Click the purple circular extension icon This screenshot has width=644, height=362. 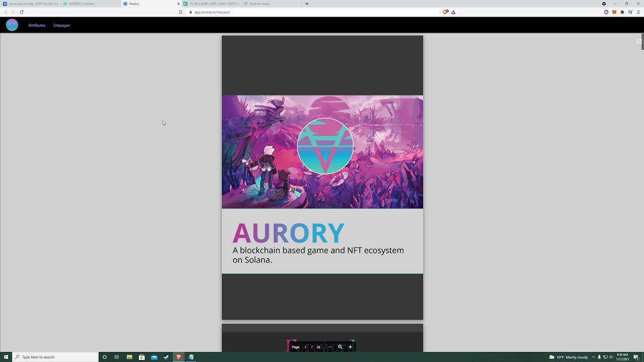tap(606, 12)
